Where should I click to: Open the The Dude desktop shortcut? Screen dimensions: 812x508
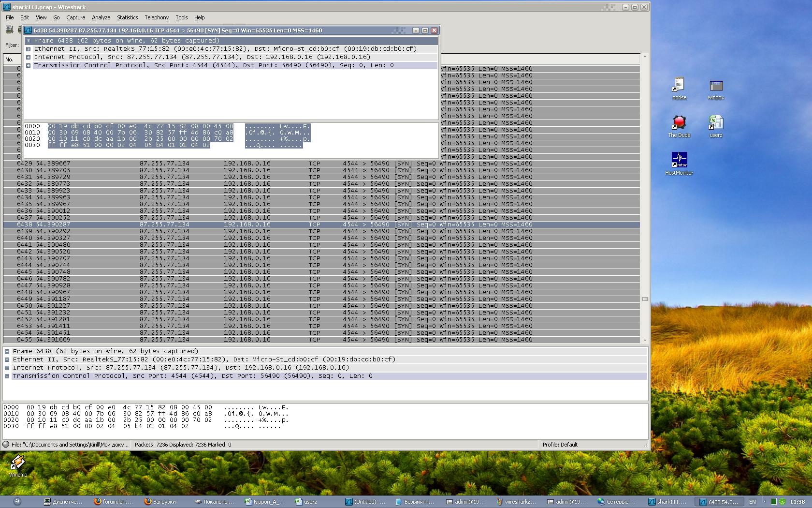[x=679, y=124]
